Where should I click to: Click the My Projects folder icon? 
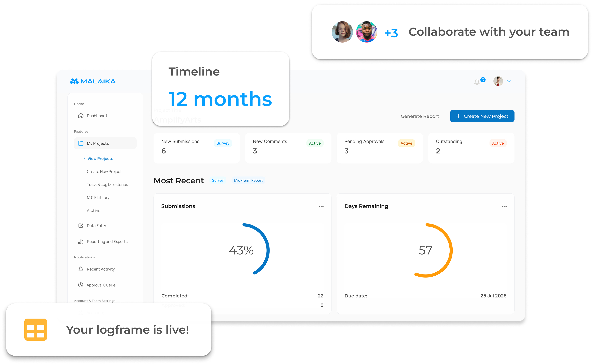(81, 143)
